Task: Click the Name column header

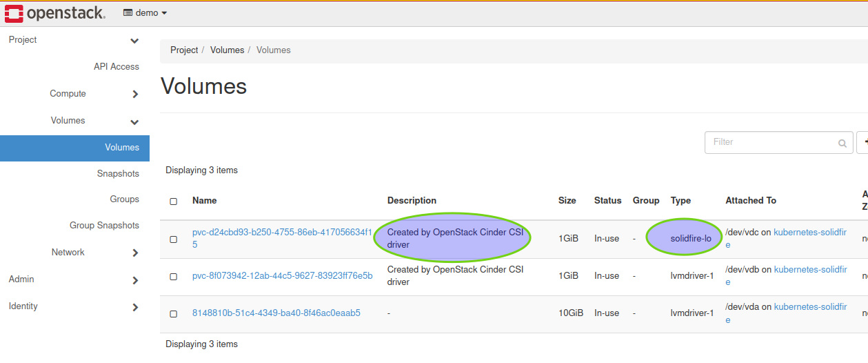Action: (205, 201)
